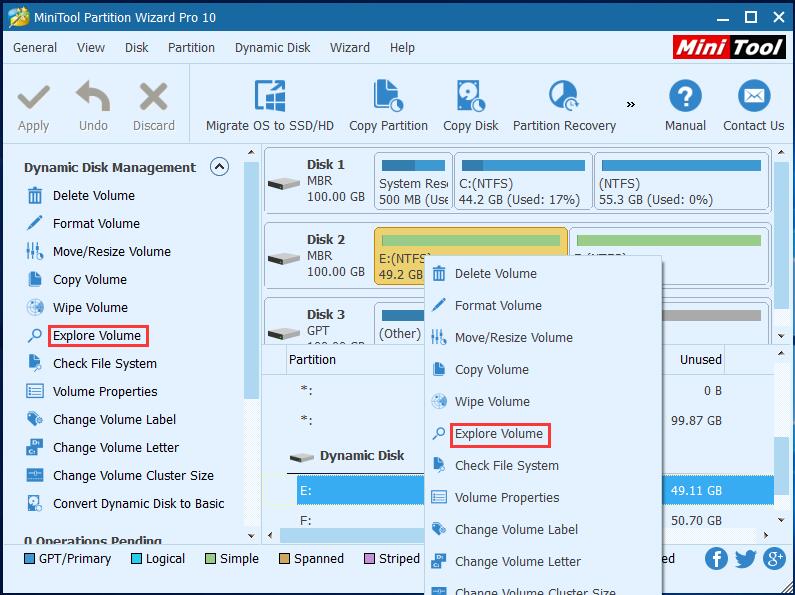The width and height of the screenshot is (795, 595).
Task: Click the sidebar scroll down arrow
Action: 251,535
